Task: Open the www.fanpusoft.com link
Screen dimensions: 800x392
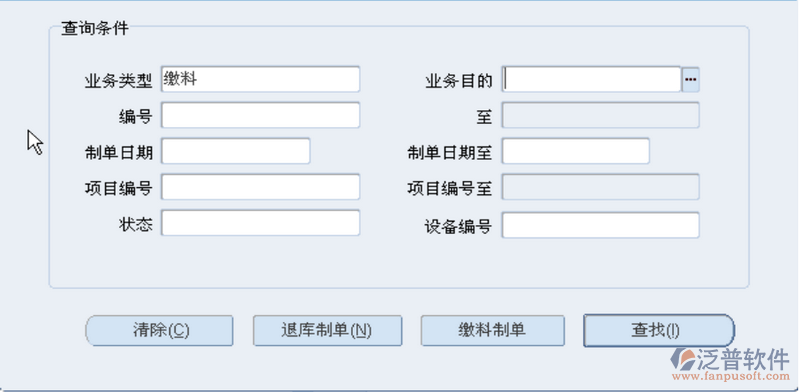Action: (731, 377)
